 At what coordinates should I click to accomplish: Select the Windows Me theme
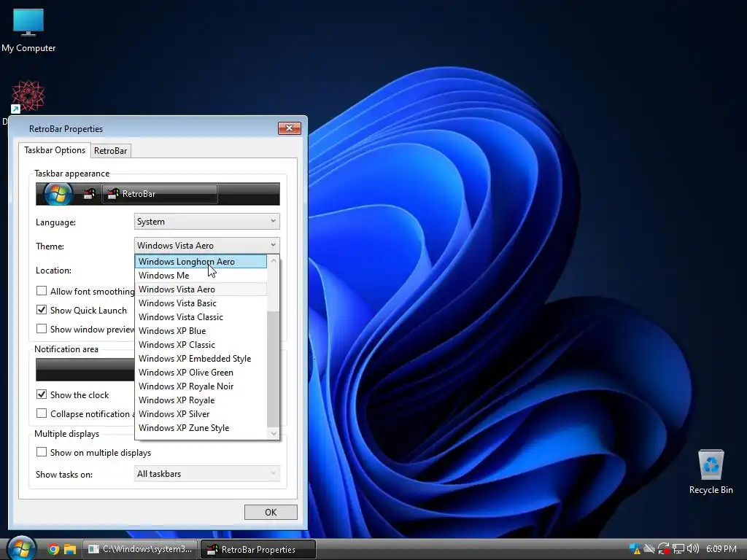[201, 275]
